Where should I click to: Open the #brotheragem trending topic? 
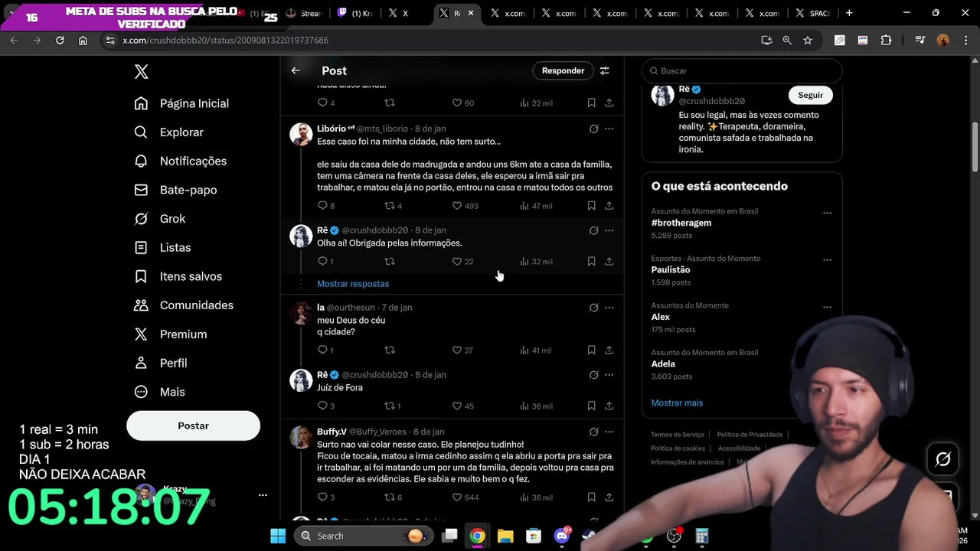click(x=681, y=223)
